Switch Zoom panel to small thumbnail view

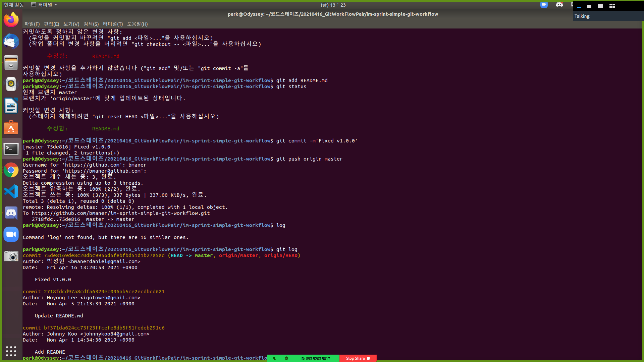589,6
